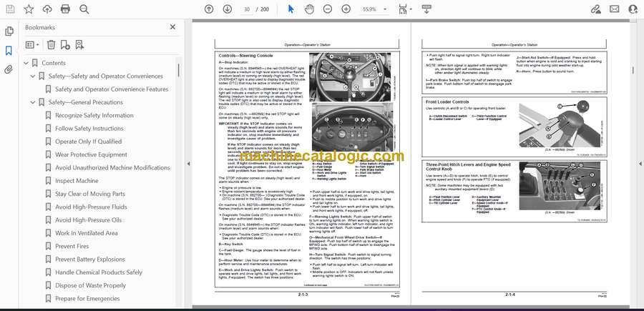Screen dimensions: 644x311
Task: Click the share link icon
Action: coord(595,9)
